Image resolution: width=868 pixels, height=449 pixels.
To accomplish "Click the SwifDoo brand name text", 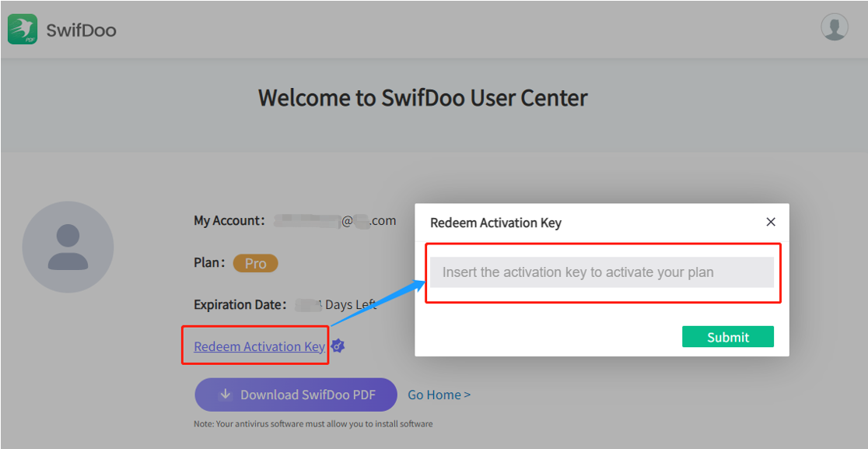I will pyautogui.click(x=82, y=30).
